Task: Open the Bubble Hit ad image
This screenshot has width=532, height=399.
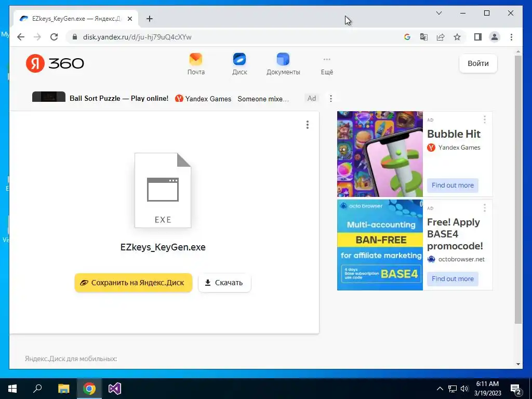Action: point(380,154)
